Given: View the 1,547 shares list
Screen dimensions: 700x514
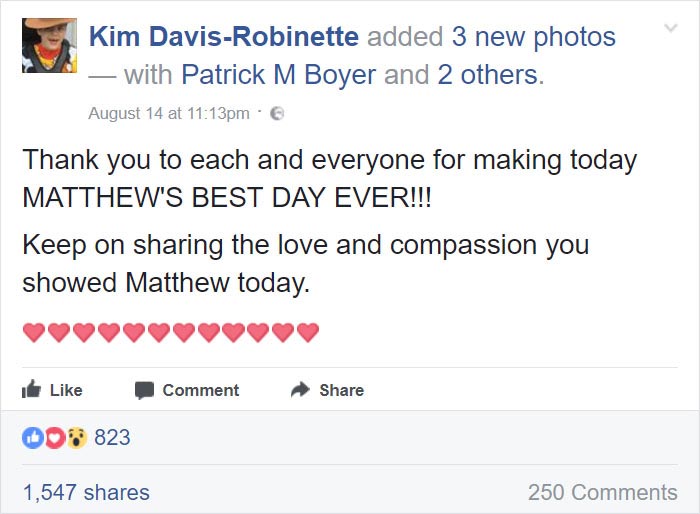Looking at the screenshot, I should pos(86,492).
